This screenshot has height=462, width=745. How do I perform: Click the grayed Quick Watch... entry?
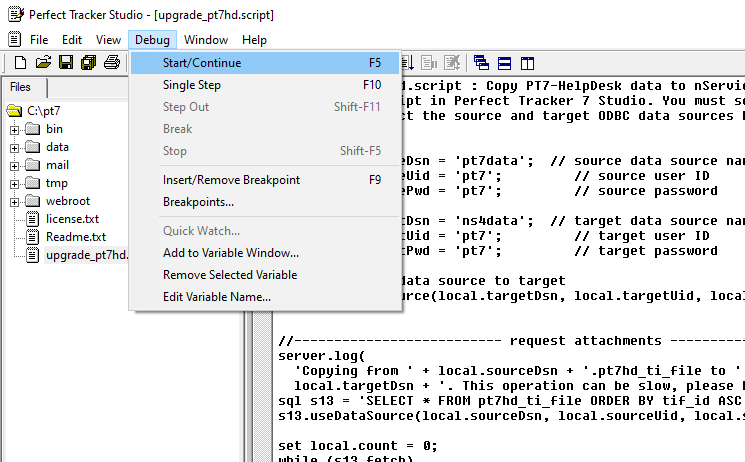tap(265, 231)
